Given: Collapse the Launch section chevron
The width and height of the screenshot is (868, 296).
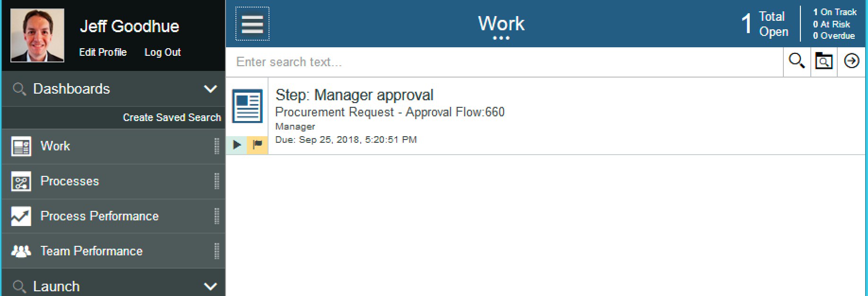Looking at the screenshot, I should tap(210, 286).
